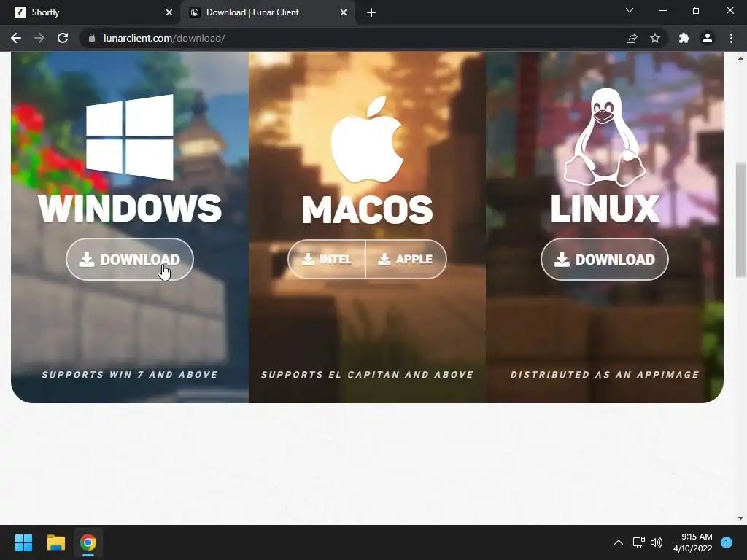This screenshot has width=747, height=560.
Task: Go forward in browser history
Action: point(39,38)
